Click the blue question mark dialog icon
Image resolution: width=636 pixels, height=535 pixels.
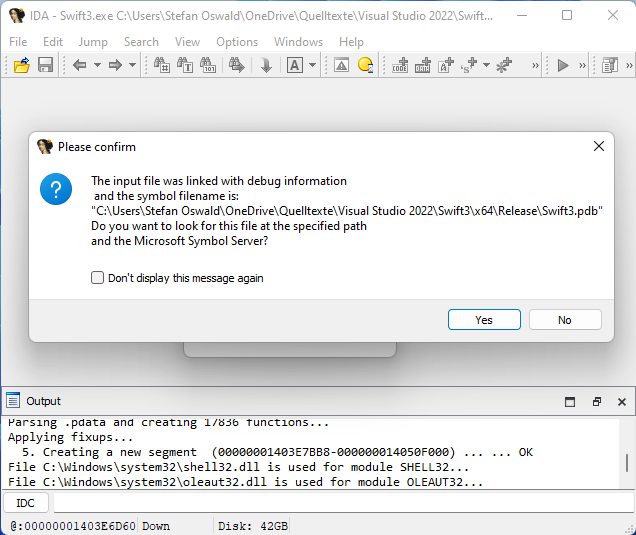pos(56,188)
